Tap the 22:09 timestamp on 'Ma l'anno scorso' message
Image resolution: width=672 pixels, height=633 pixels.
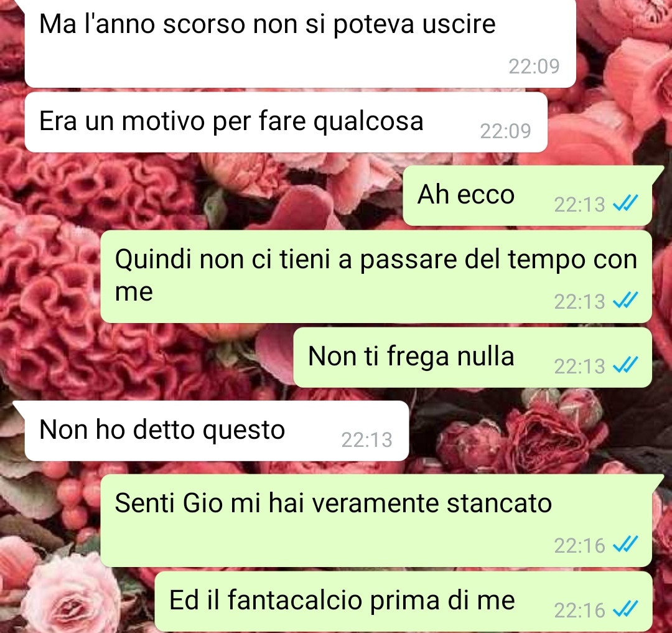(534, 67)
